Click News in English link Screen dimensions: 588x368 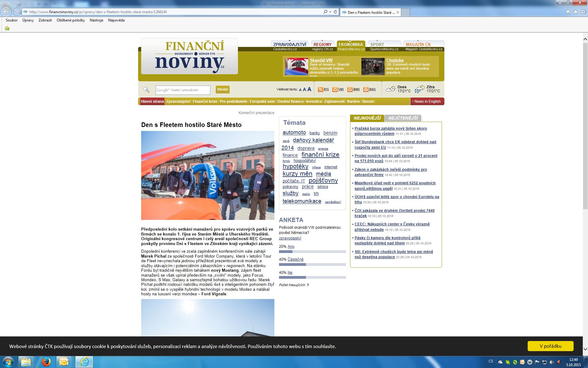pos(427,102)
